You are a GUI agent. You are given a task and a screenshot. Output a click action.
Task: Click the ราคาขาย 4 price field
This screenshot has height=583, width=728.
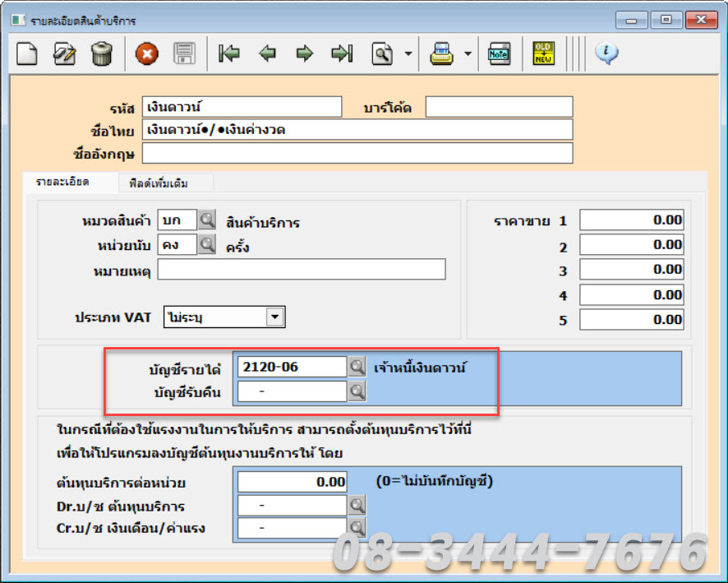click(x=631, y=294)
